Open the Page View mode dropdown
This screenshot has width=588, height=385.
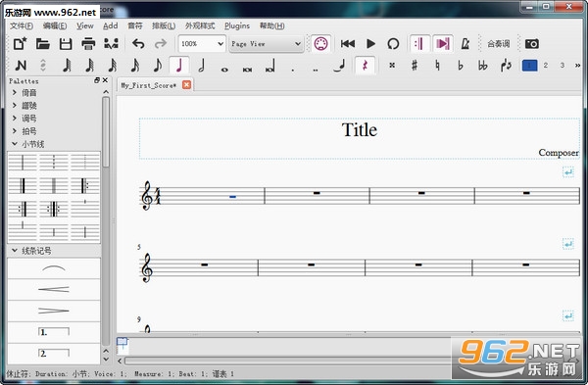point(266,44)
